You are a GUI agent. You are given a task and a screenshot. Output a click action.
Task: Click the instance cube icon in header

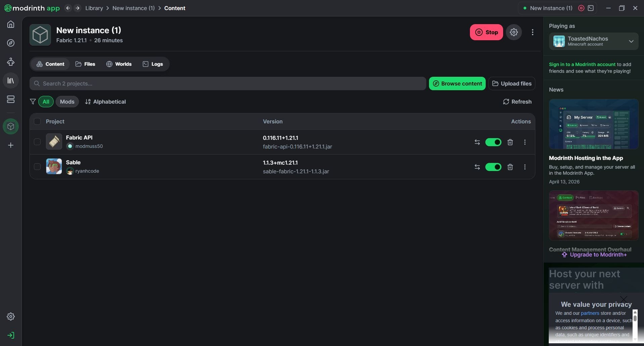click(x=40, y=35)
